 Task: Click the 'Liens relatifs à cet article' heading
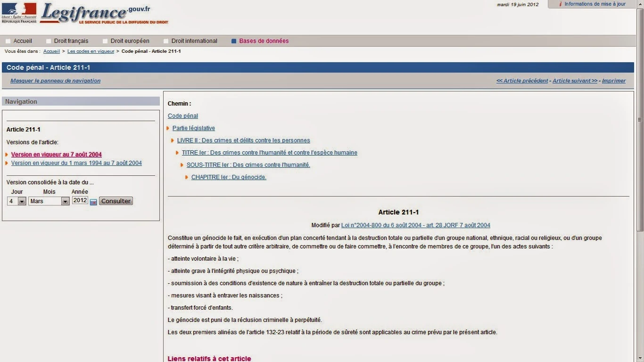click(209, 359)
